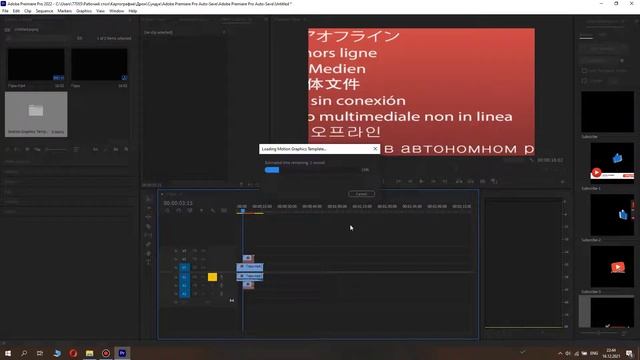
Task: Toggle A2 track targeting
Action: [184, 285]
